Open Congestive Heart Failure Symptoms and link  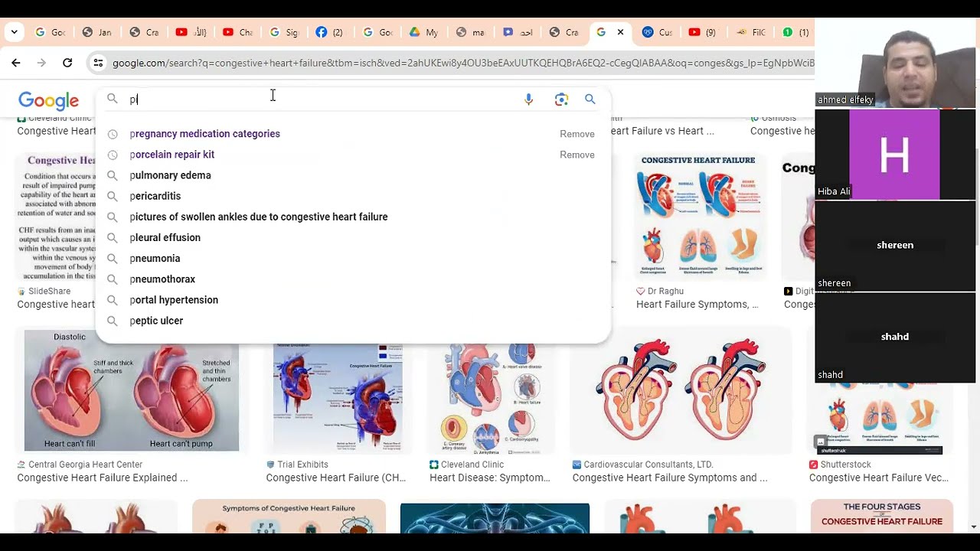tap(669, 478)
